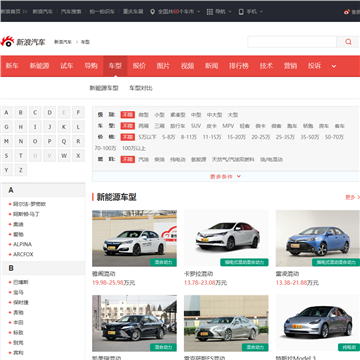The width and height of the screenshot is (360, 360).
Task: Filter car type by MPV
Action: [228, 126]
